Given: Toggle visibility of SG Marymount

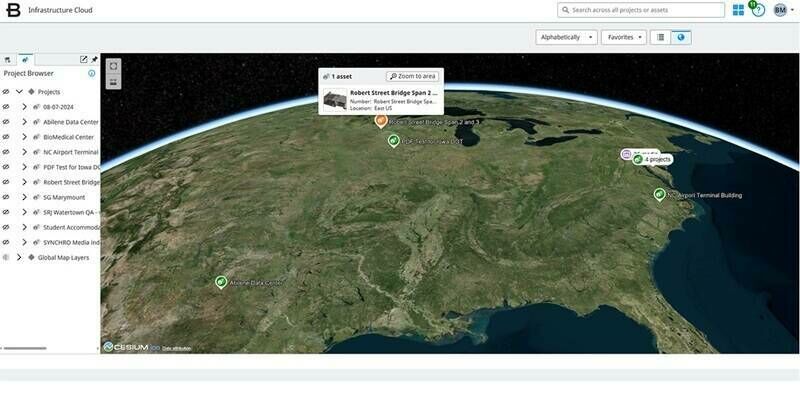Looking at the screenshot, I should [x=6, y=197].
